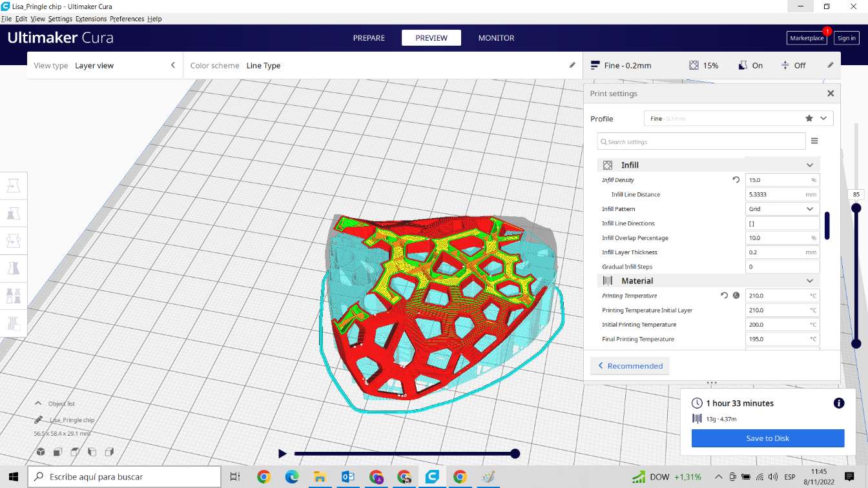868x488 pixels.
Task: Switch to right side view icon
Action: click(109, 452)
